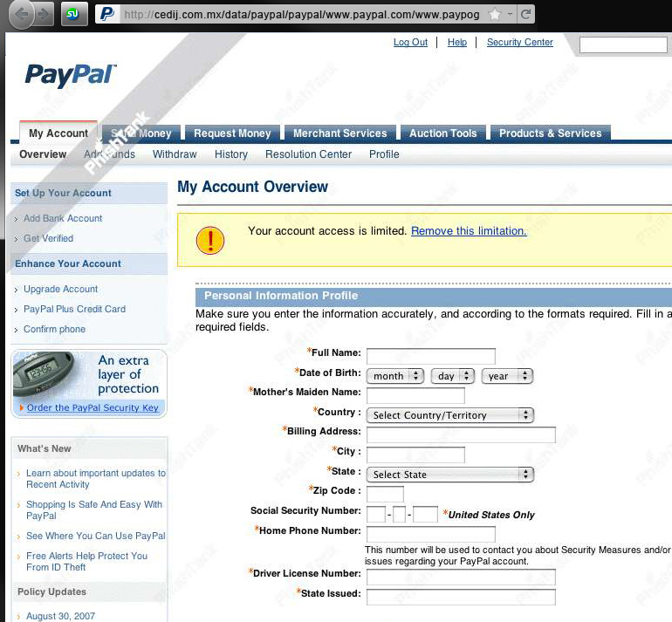This screenshot has height=622, width=672.
Task: Click Order the PayPal Security Key link
Action: (x=93, y=407)
